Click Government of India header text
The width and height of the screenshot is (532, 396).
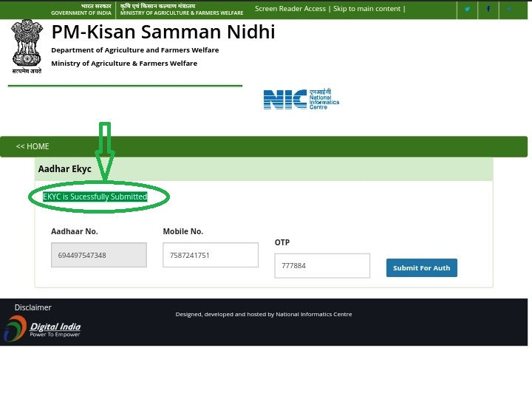tap(81, 13)
